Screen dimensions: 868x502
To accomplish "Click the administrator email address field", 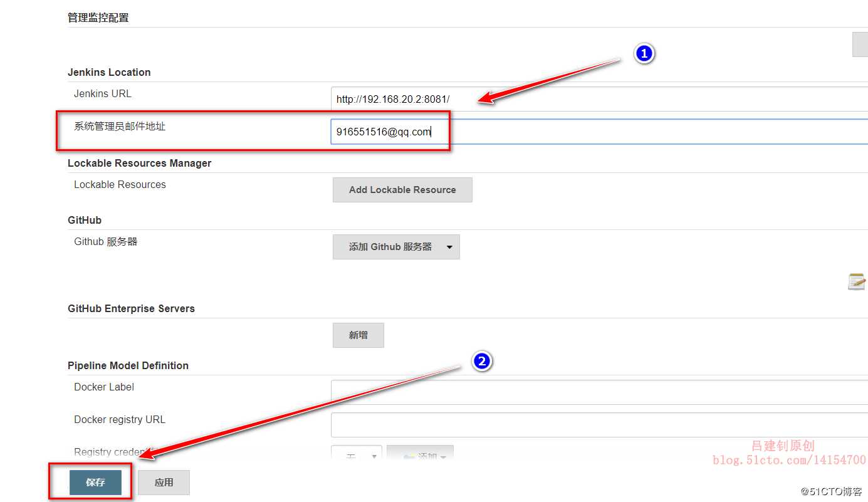I will 599,132.
